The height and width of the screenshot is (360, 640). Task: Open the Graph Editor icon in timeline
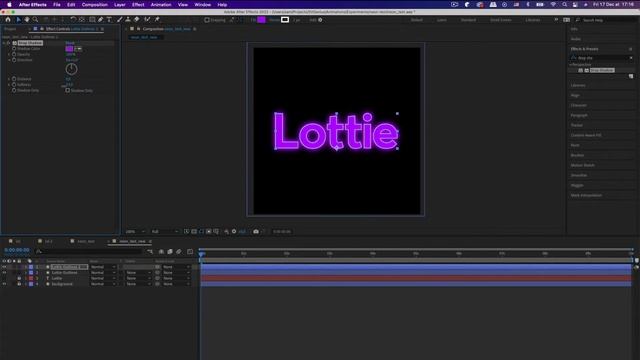click(190, 251)
